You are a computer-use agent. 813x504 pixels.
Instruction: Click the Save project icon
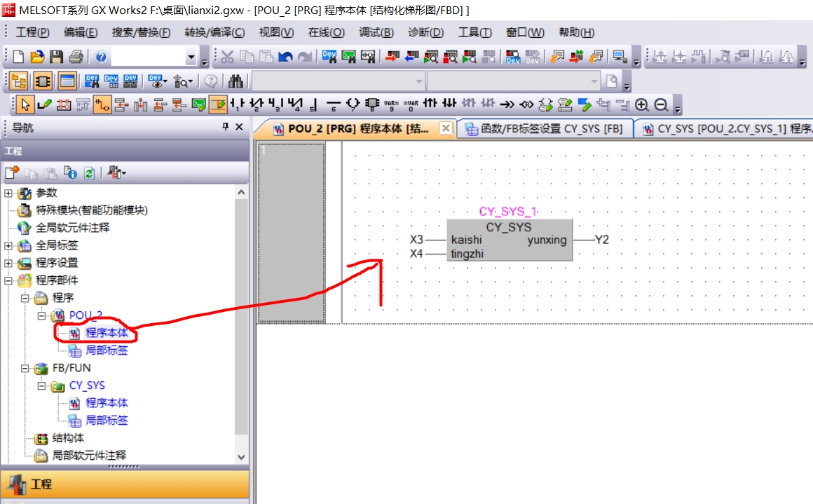(x=57, y=57)
